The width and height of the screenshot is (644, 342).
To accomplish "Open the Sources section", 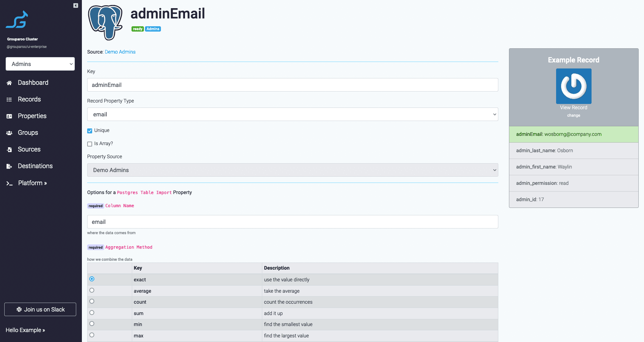I will tap(29, 149).
